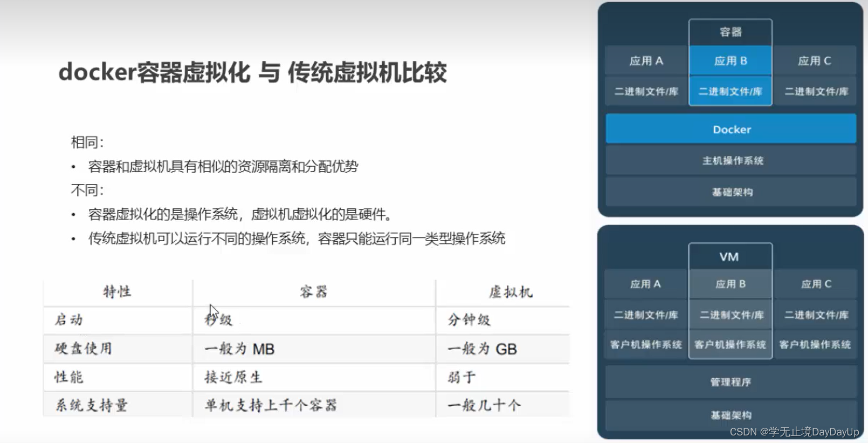This screenshot has height=443, width=868.
Task: Click "二进制文件/库" under 应用 A in Docker diagram
Action: (646, 91)
